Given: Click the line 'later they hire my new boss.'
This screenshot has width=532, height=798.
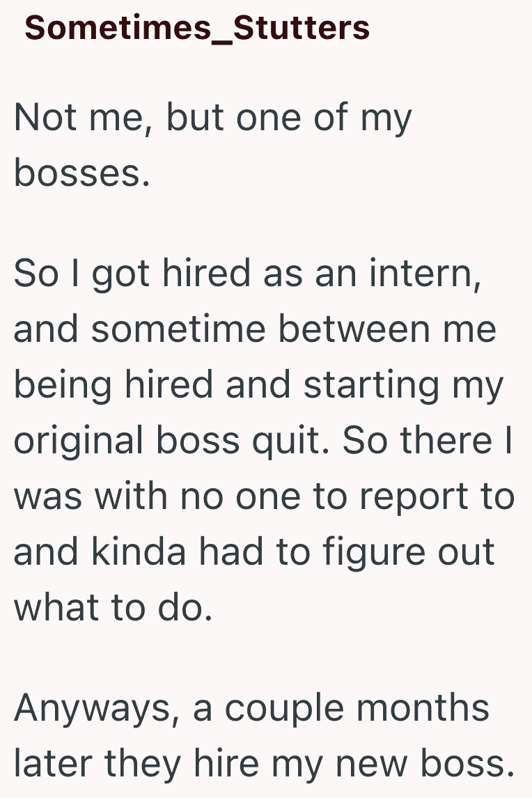Looking at the screenshot, I should coord(264,765).
